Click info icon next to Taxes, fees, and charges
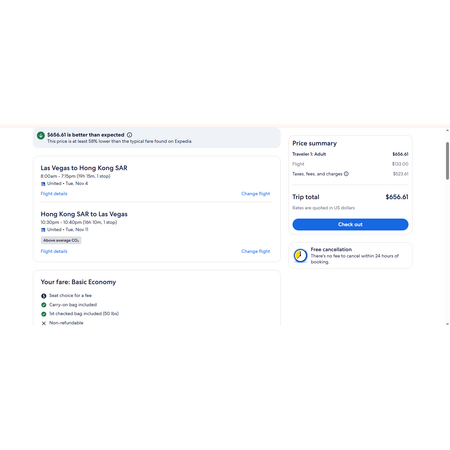Image resolution: width=450 pixels, height=450 pixels. 346,174
